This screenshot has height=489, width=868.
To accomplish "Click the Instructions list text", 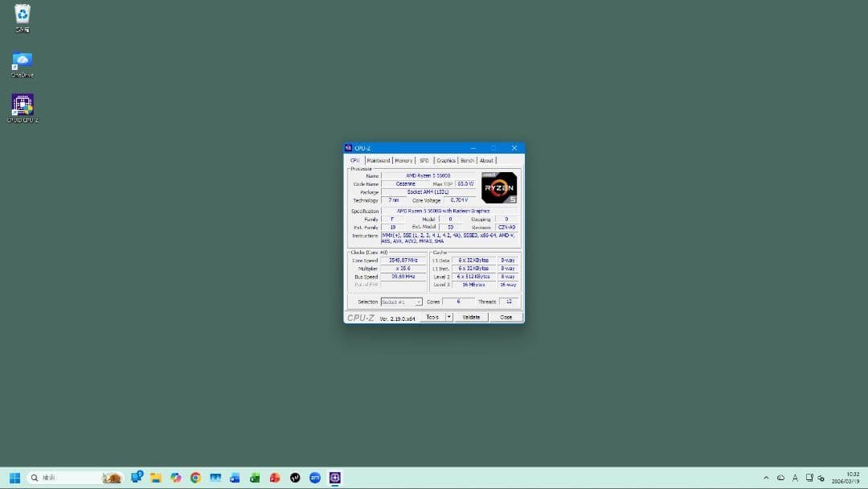I will tap(449, 238).
